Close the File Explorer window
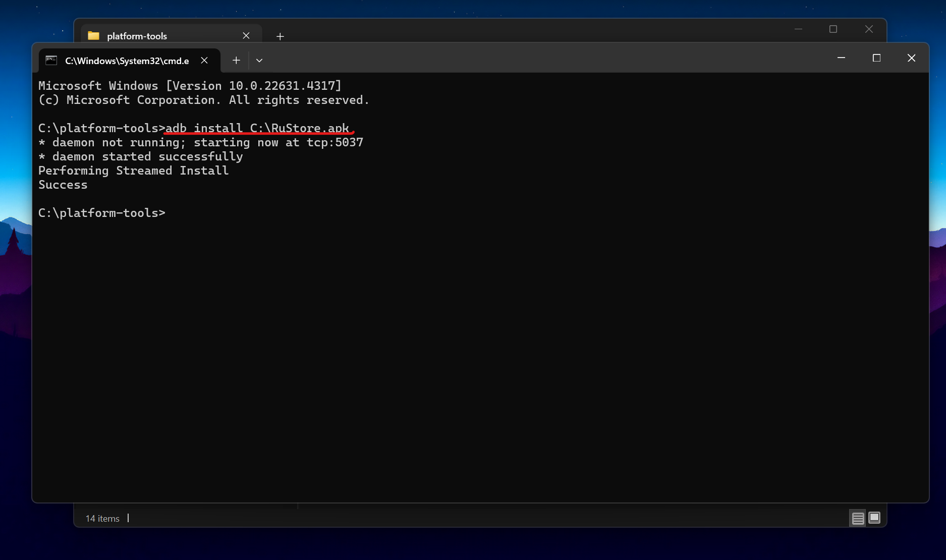Viewport: 946px width, 560px height. pos(869,29)
